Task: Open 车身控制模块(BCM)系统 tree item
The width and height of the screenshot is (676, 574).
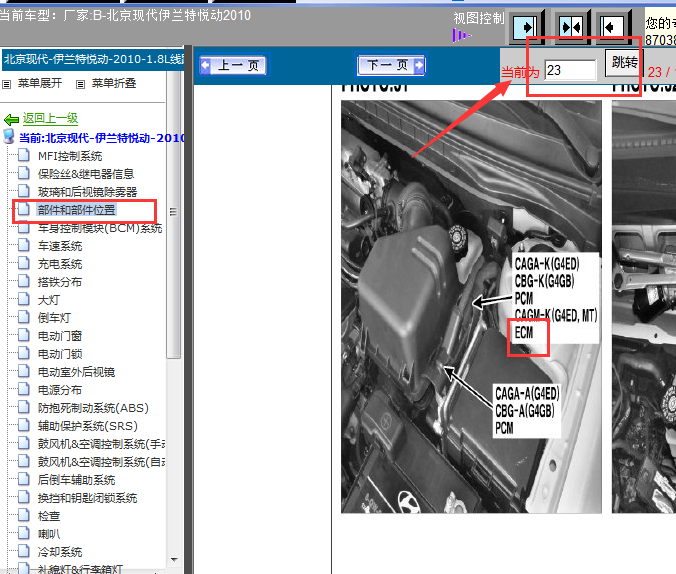Action: coord(100,228)
